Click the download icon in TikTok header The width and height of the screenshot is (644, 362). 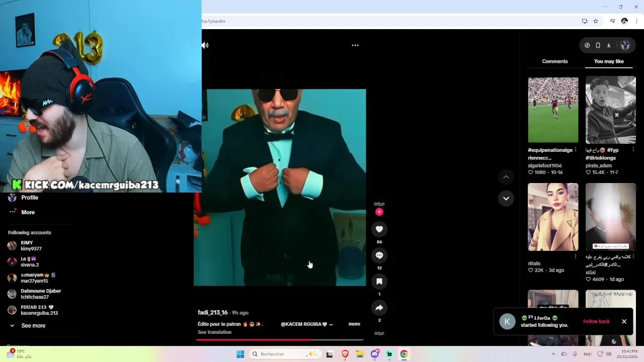(x=608, y=45)
